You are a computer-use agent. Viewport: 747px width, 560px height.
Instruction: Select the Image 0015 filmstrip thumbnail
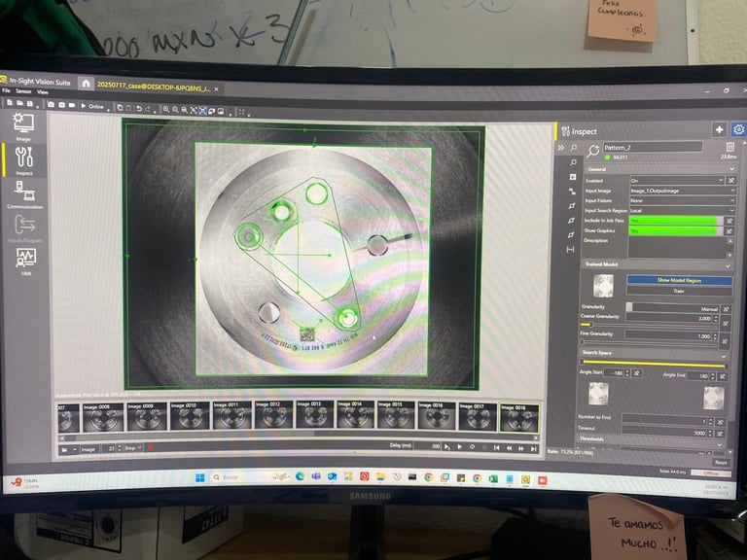click(396, 415)
